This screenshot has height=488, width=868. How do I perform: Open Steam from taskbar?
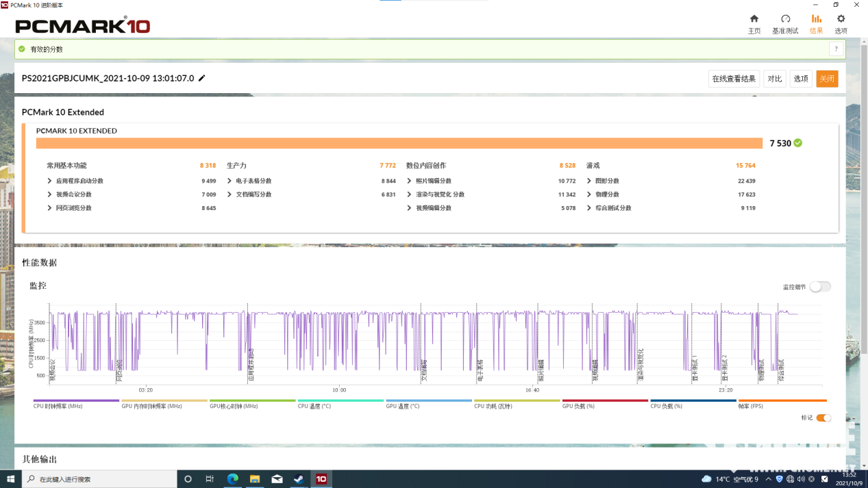point(299,479)
